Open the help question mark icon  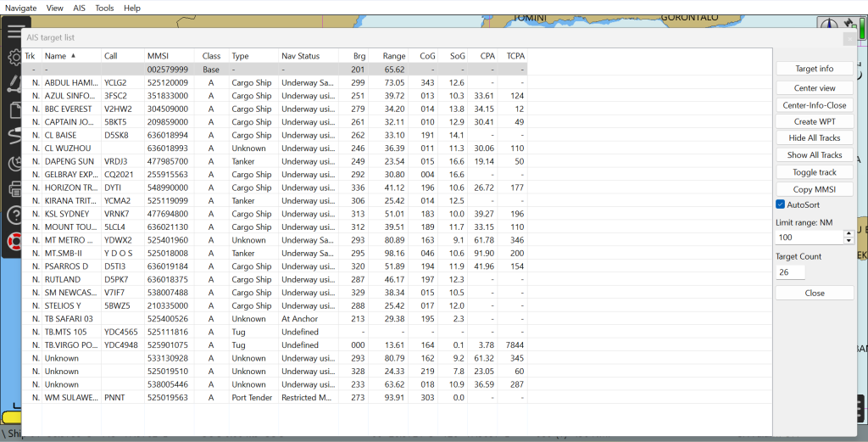pos(14,215)
